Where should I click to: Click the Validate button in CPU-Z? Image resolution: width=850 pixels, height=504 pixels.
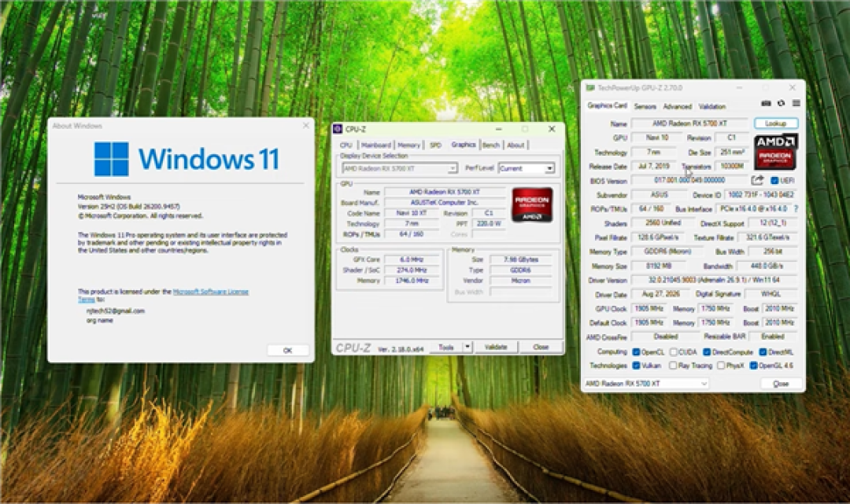[x=496, y=347]
